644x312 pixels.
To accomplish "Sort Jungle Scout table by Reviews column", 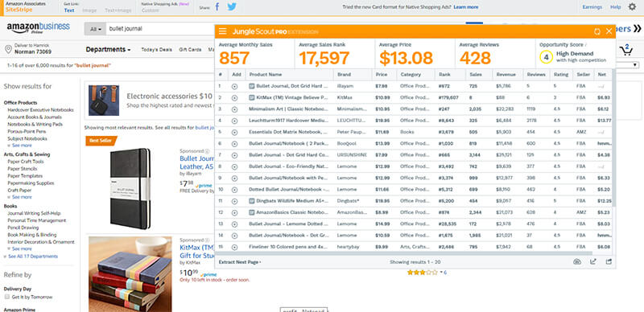I will pos(536,75).
